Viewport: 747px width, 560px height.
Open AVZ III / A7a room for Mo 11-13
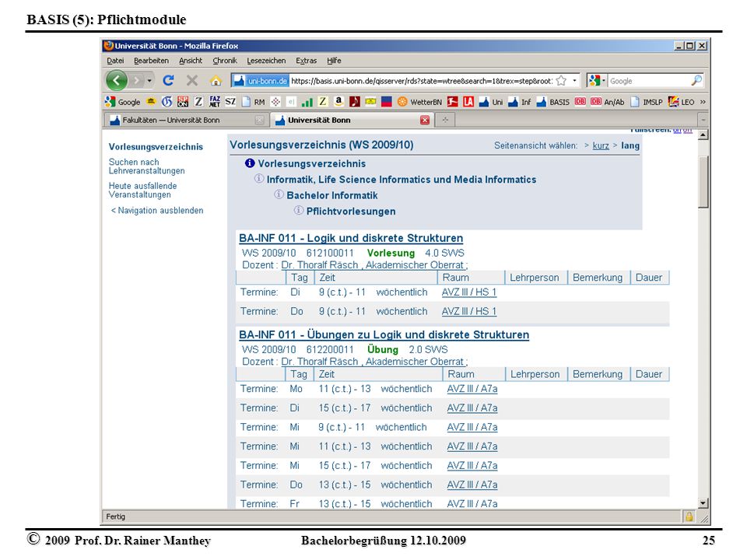(x=472, y=389)
